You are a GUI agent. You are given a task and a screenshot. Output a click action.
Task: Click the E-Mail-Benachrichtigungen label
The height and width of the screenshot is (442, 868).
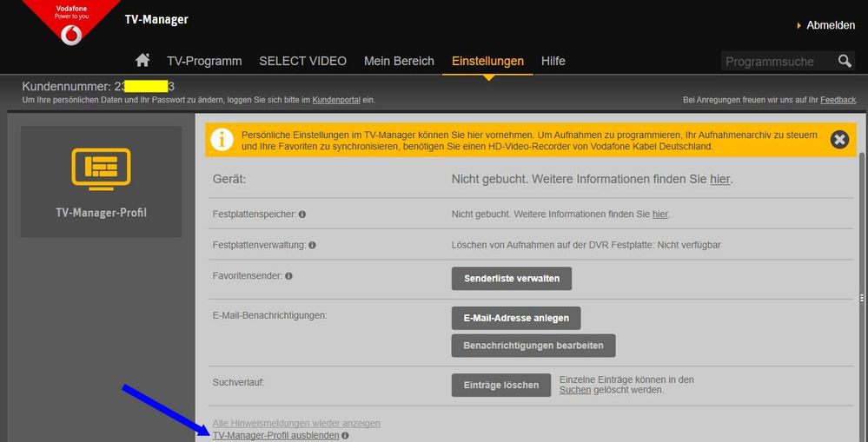[x=269, y=315]
